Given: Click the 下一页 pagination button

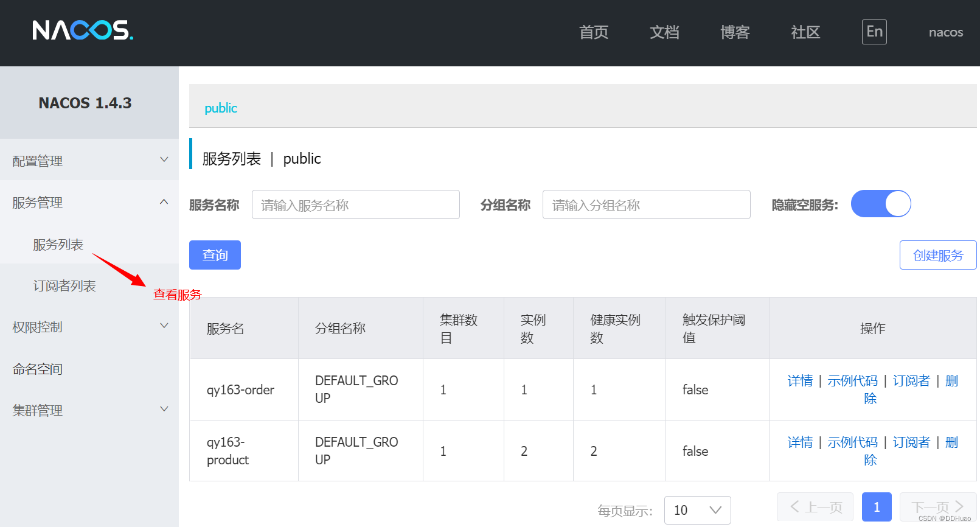Looking at the screenshot, I should pos(938,507).
